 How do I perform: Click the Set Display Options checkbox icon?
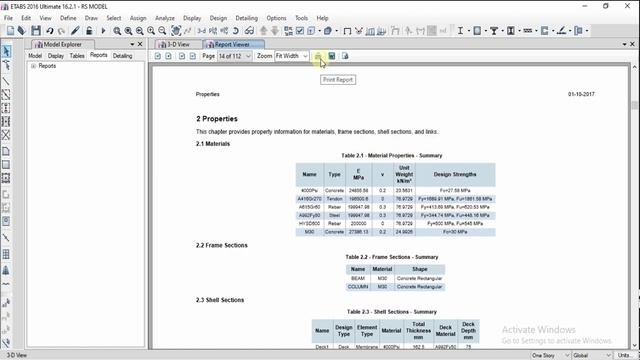300,31
